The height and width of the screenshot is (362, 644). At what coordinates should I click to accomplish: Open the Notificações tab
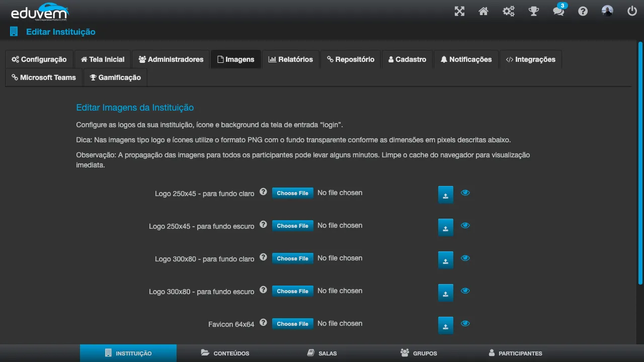tap(466, 59)
